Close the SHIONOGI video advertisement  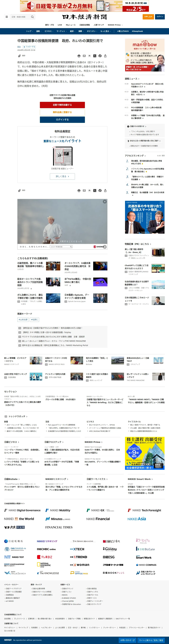(105, 201)
